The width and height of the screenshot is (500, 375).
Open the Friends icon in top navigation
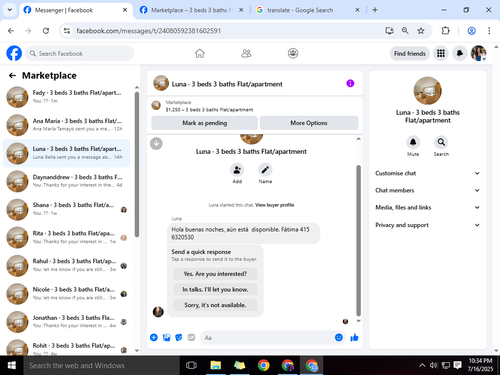(246, 53)
